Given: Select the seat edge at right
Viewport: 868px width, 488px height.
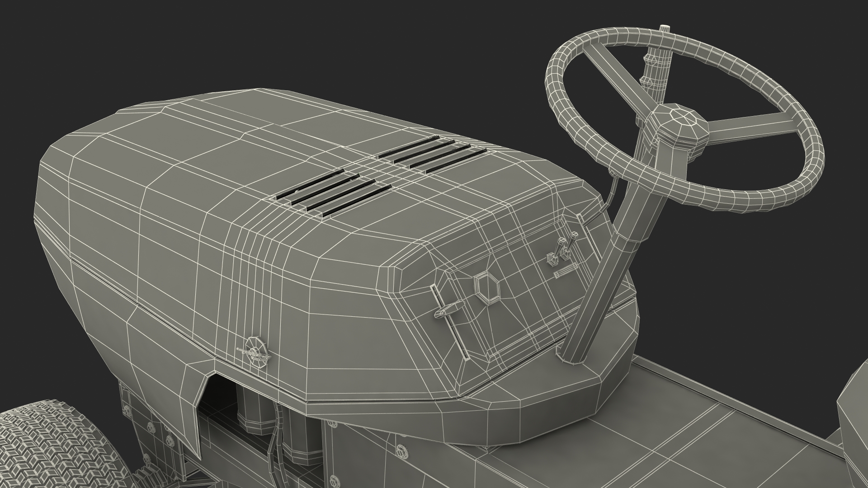Looking at the screenshot, I should pyautogui.click(x=852, y=416).
